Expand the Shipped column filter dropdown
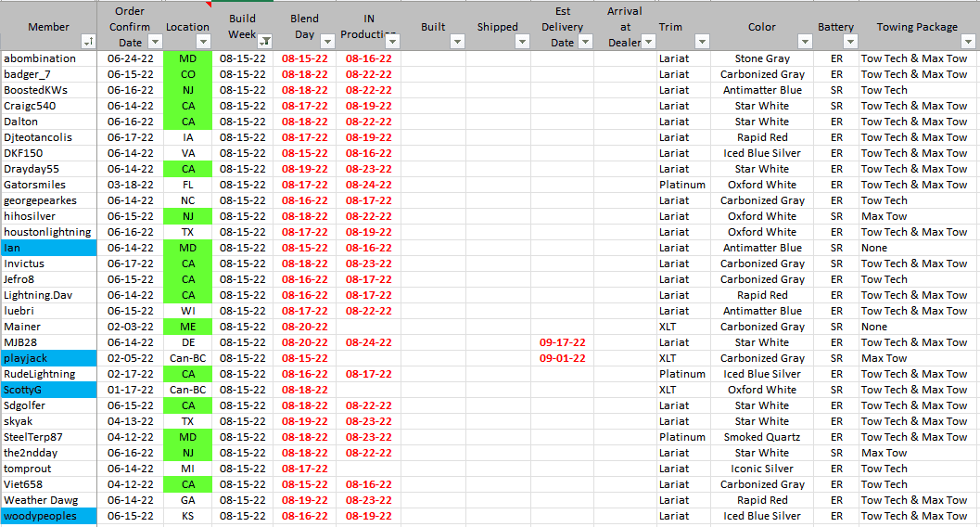 [x=523, y=42]
